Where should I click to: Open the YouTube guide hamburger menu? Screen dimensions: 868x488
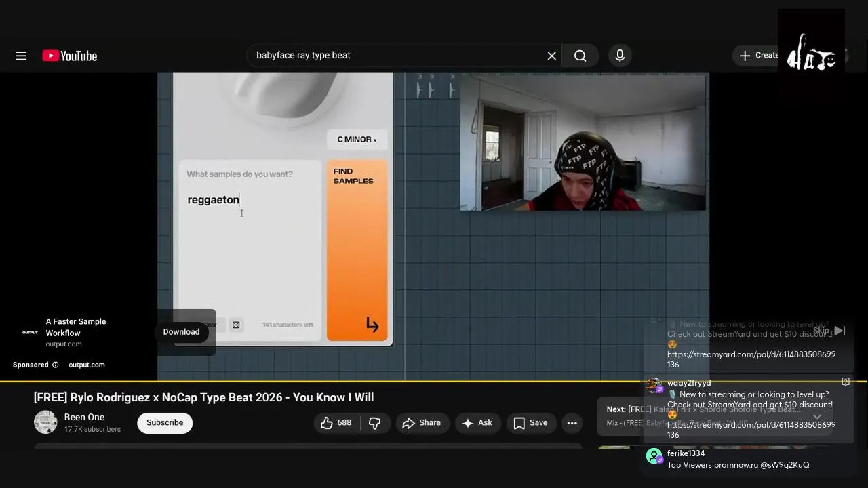21,56
